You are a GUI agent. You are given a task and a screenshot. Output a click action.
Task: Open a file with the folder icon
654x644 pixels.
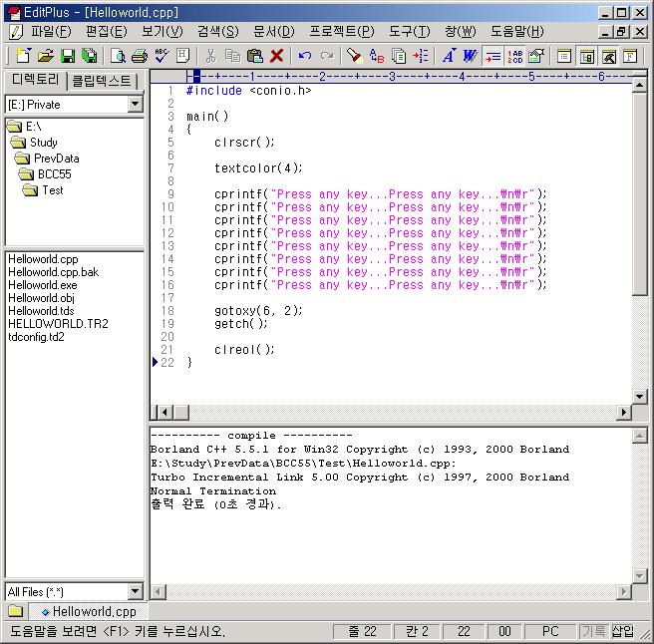pyautogui.click(x=46, y=56)
